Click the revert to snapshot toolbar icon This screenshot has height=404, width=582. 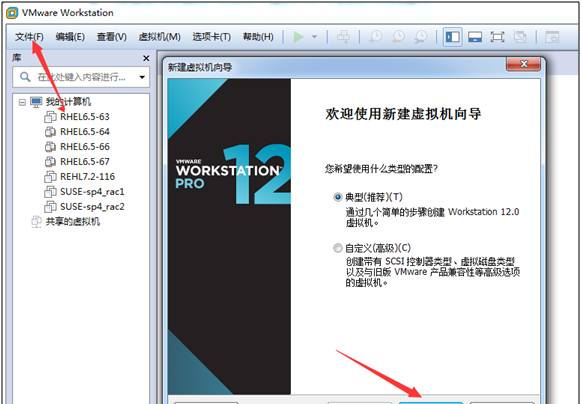[x=398, y=37]
